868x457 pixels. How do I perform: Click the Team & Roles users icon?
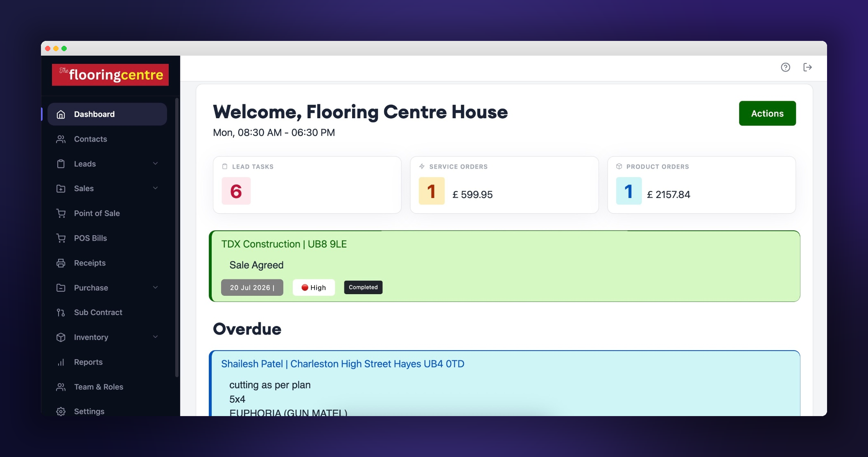61,387
